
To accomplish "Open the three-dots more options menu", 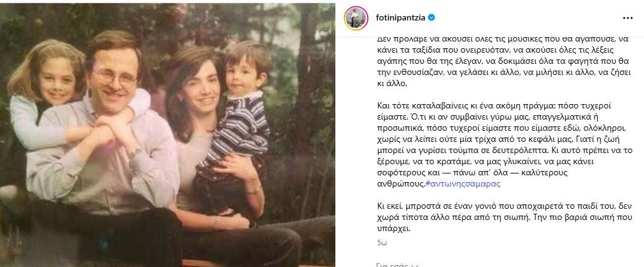I will (x=627, y=18).
